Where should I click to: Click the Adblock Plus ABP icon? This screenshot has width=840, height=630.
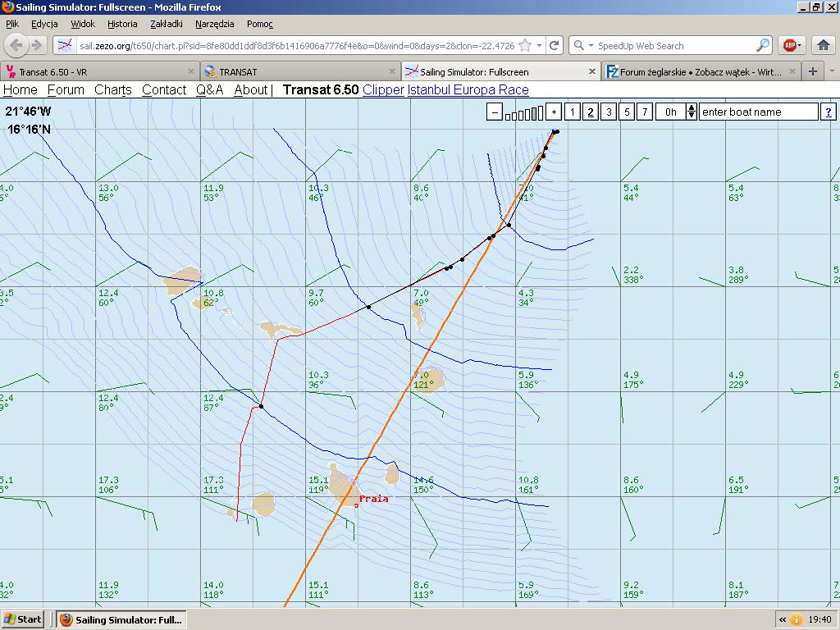click(x=789, y=46)
